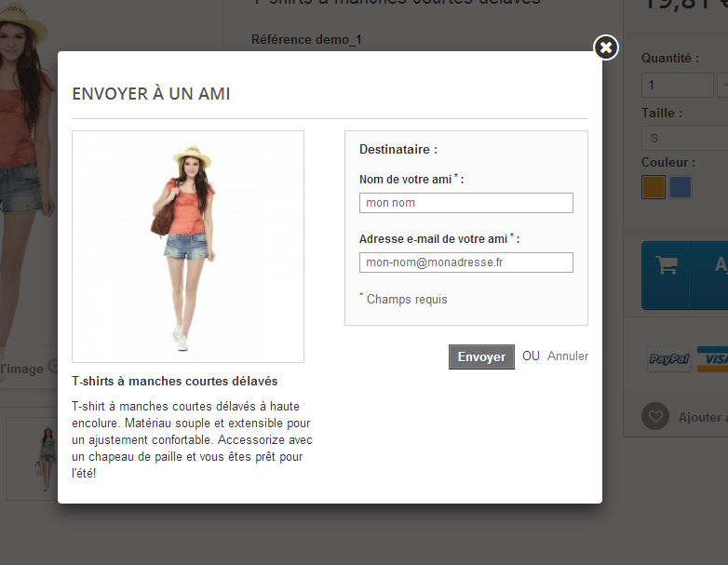Click the Annuler link
The height and width of the screenshot is (565, 728).
tap(567, 356)
